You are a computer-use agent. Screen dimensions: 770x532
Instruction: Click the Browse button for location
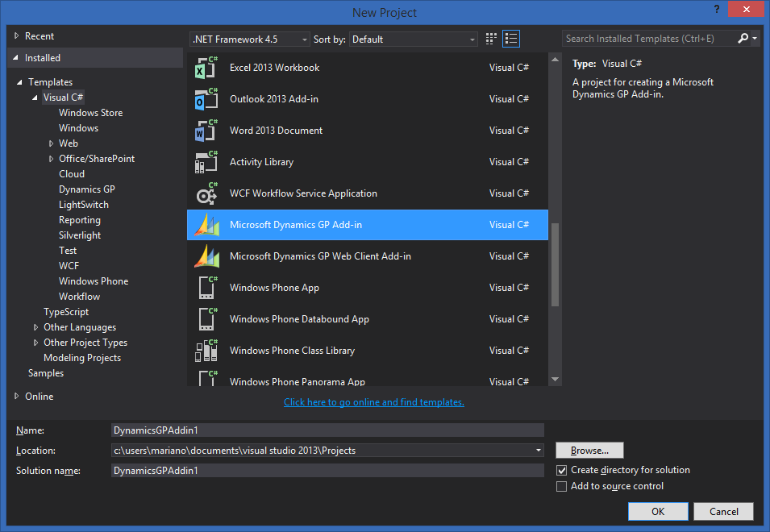(x=589, y=450)
